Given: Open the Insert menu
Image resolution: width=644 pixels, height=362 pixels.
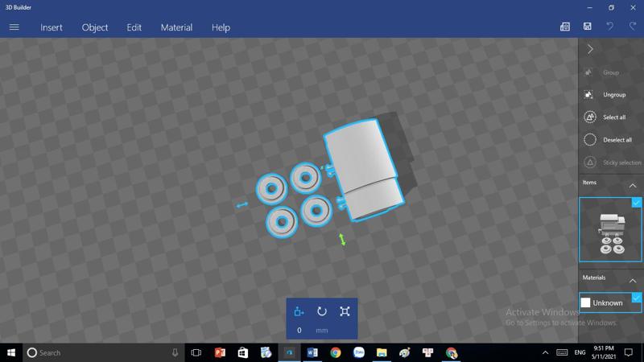Looking at the screenshot, I should pyautogui.click(x=52, y=27).
